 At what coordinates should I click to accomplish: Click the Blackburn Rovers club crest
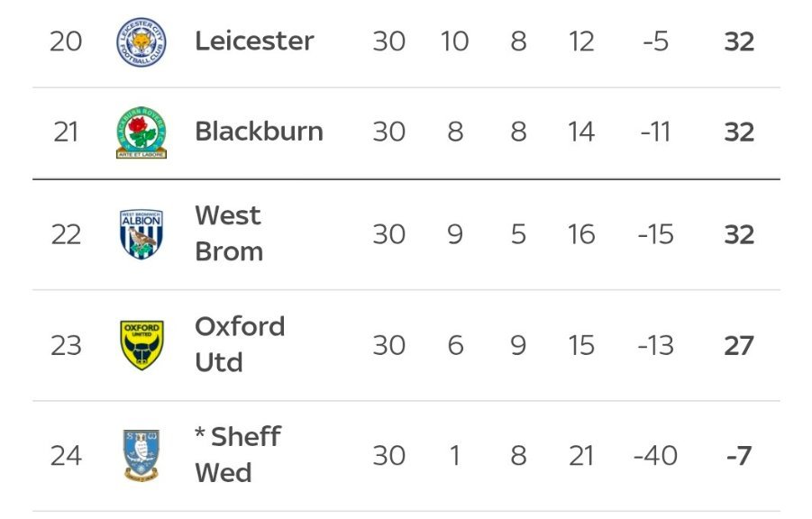(141, 132)
